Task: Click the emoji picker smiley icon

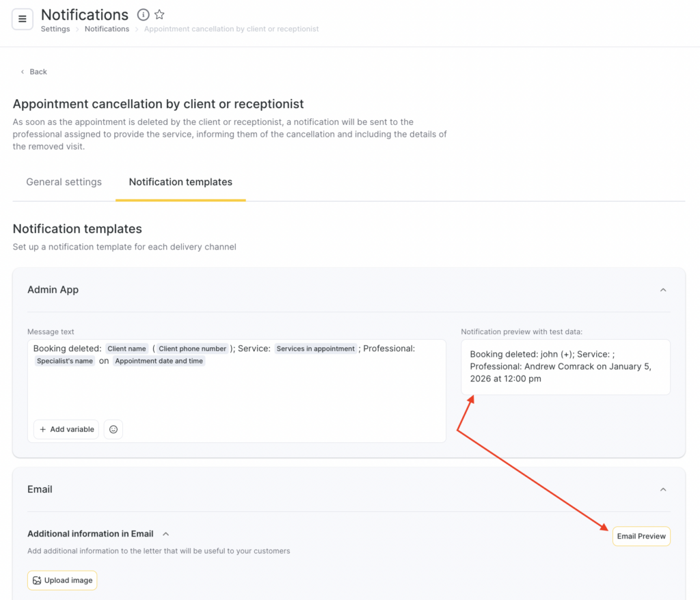Action: (x=113, y=429)
